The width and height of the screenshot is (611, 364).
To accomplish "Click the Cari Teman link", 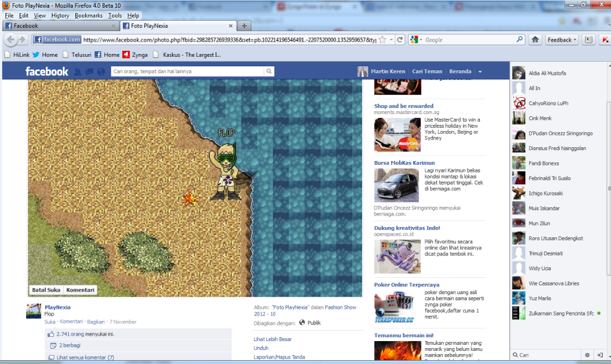I will pyautogui.click(x=427, y=71).
